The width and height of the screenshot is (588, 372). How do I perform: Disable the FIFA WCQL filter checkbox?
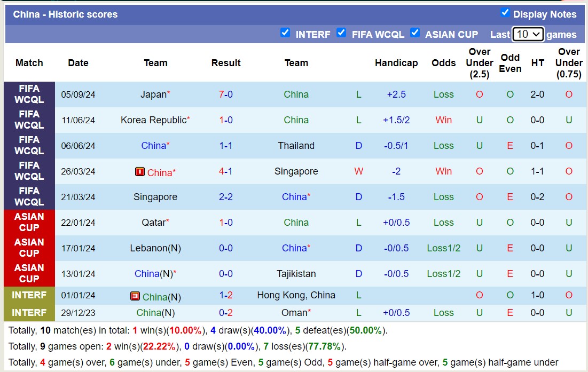pos(341,33)
